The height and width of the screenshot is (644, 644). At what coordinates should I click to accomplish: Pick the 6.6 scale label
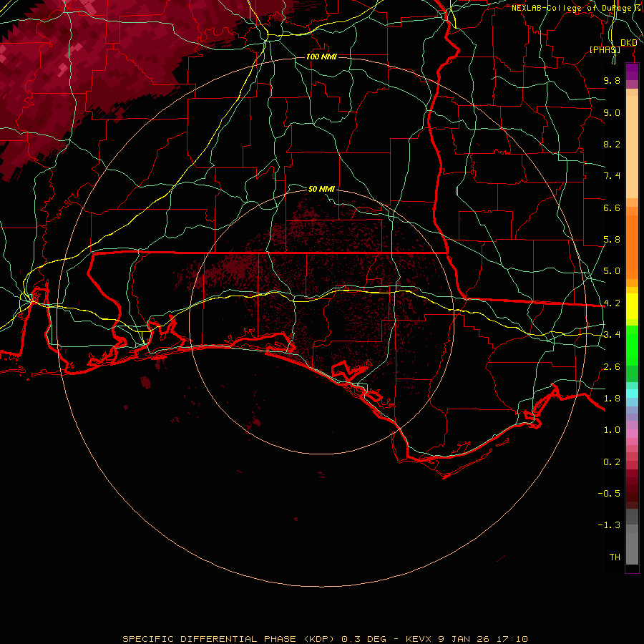[612, 208]
